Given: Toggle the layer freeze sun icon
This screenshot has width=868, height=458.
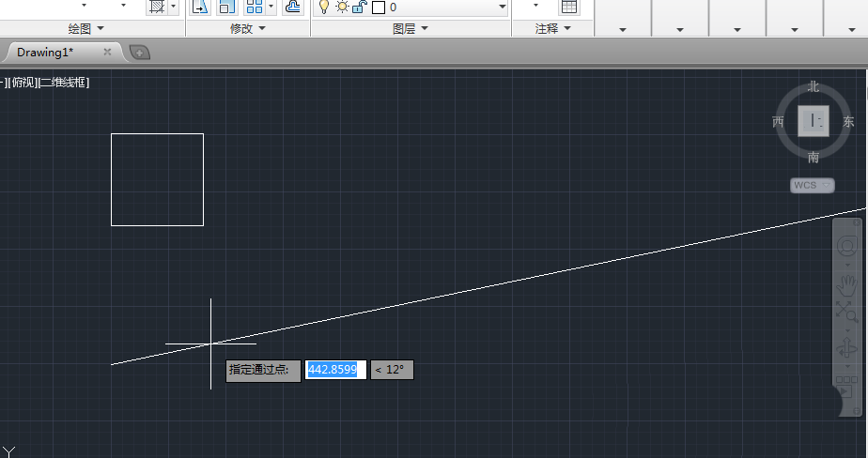Looking at the screenshot, I should (x=342, y=7).
